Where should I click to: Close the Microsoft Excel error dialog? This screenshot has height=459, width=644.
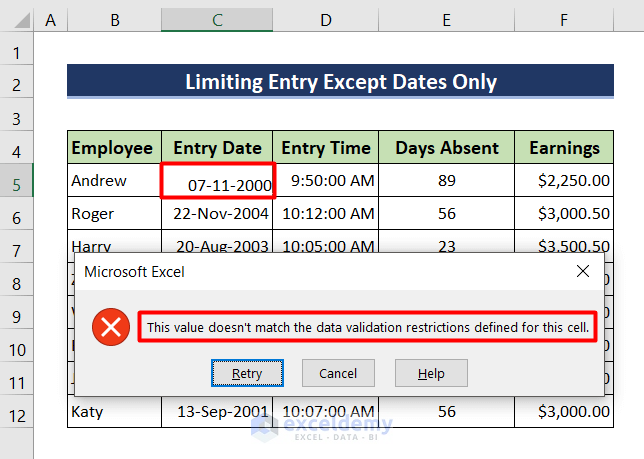pos(584,271)
